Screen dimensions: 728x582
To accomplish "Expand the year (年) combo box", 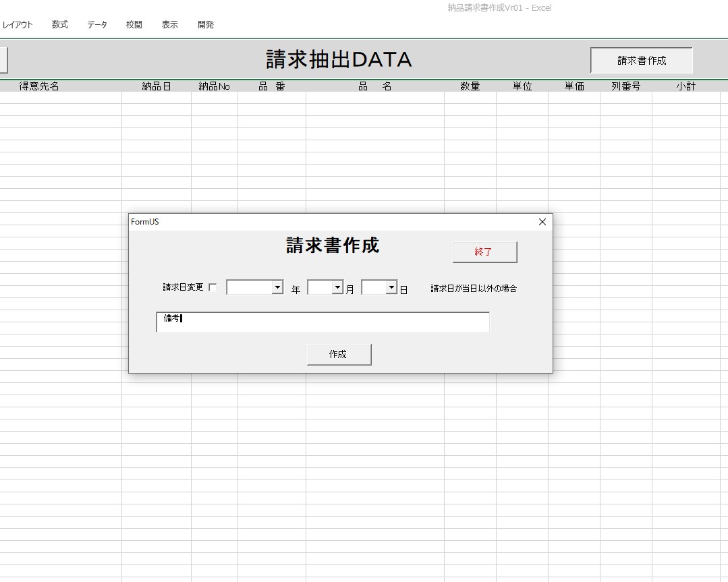I will click(278, 287).
